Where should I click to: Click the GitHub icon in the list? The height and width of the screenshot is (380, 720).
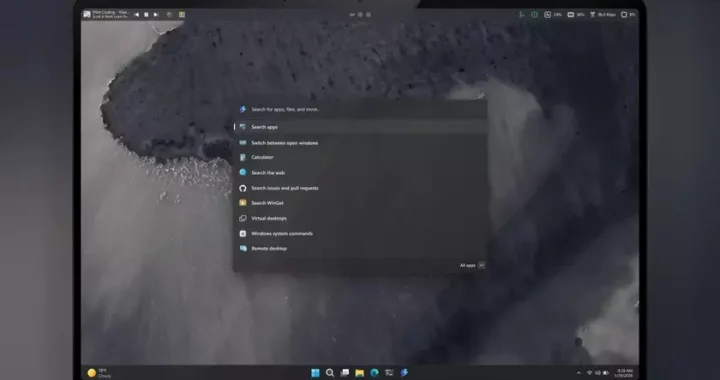click(243, 188)
